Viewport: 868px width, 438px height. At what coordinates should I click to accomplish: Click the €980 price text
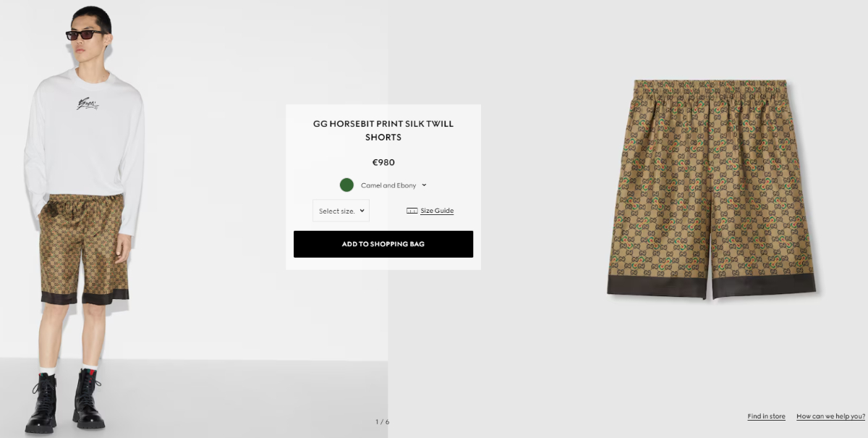click(x=383, y=162)
